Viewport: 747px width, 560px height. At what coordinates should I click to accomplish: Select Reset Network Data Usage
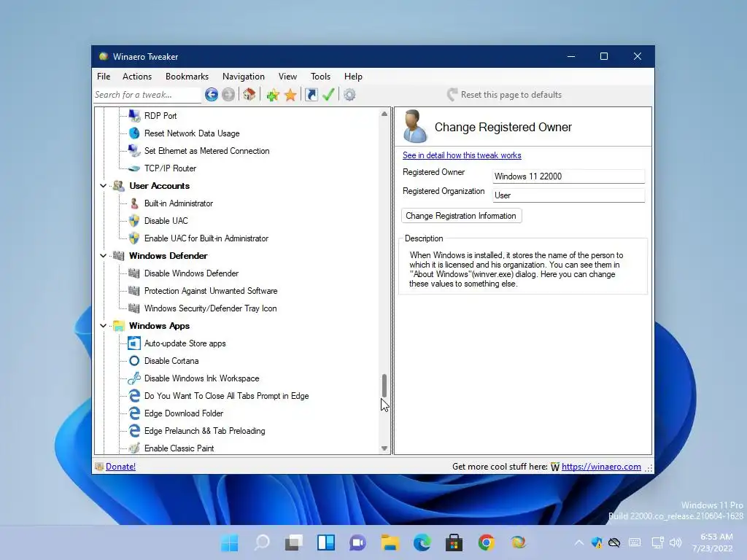coord(192,133)
